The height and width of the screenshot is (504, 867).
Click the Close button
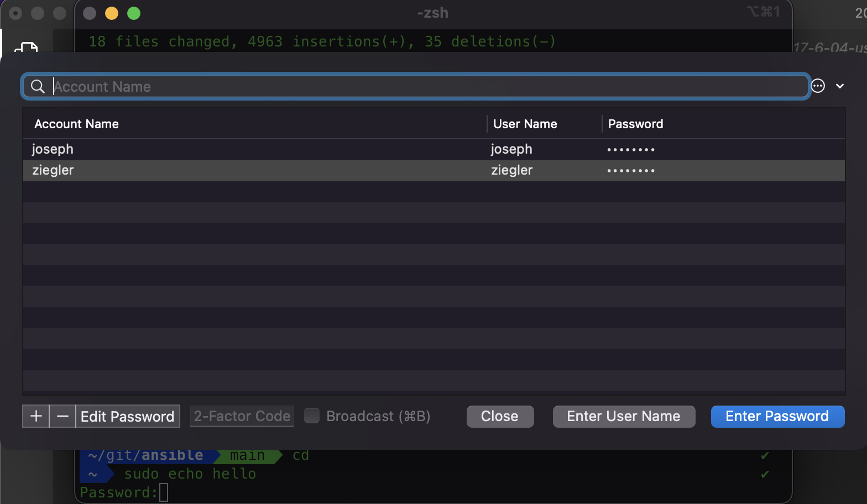(500, 416)
